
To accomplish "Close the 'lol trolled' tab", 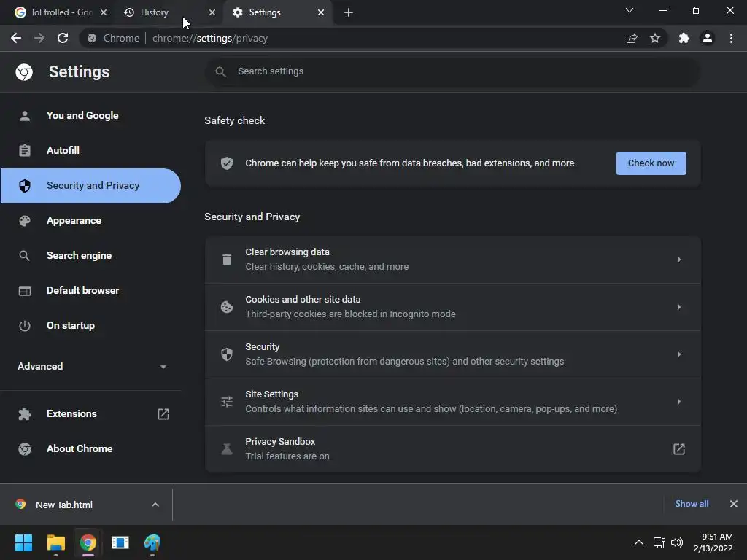I will pyautogui.click(x=104, y=12).
